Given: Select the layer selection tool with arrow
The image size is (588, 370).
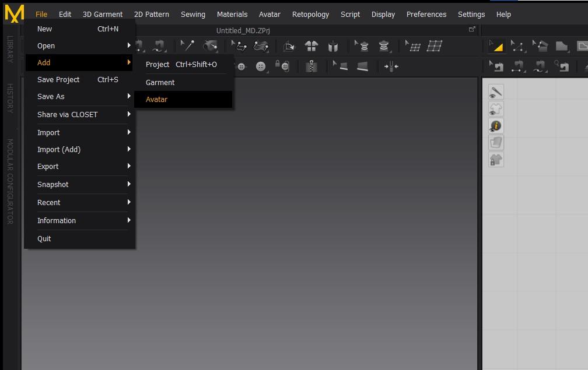Looking at the screenshot, I should [x=362, y=46].
